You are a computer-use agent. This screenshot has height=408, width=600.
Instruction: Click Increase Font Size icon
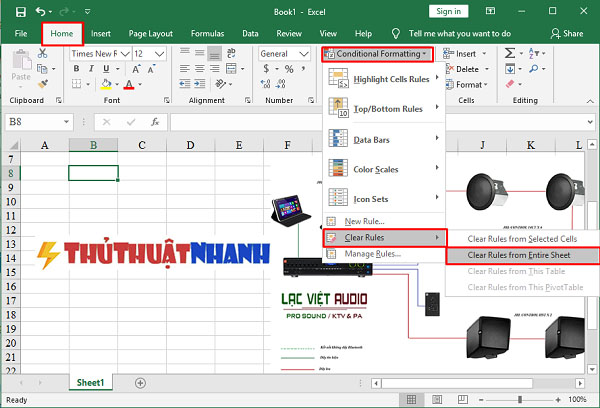[136, 69]
